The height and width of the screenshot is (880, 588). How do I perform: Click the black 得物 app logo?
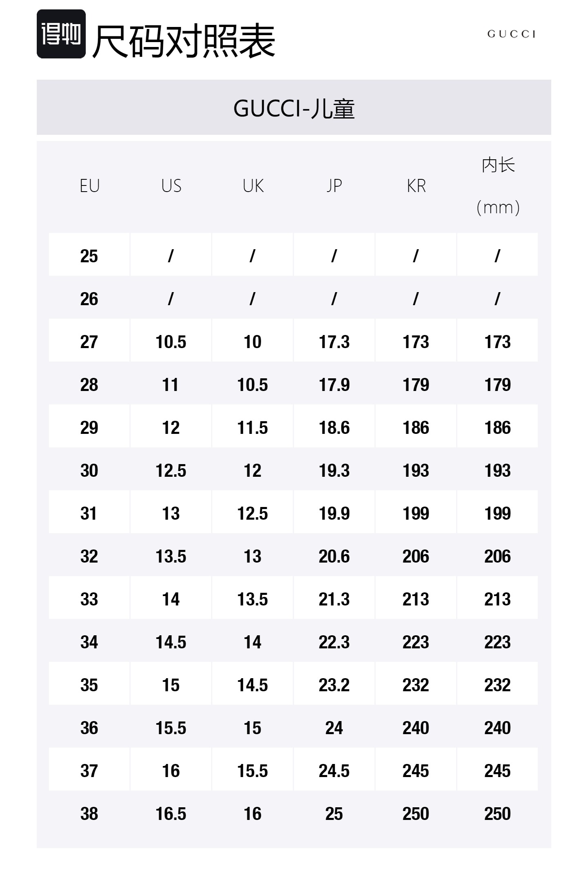pos(61,34)
